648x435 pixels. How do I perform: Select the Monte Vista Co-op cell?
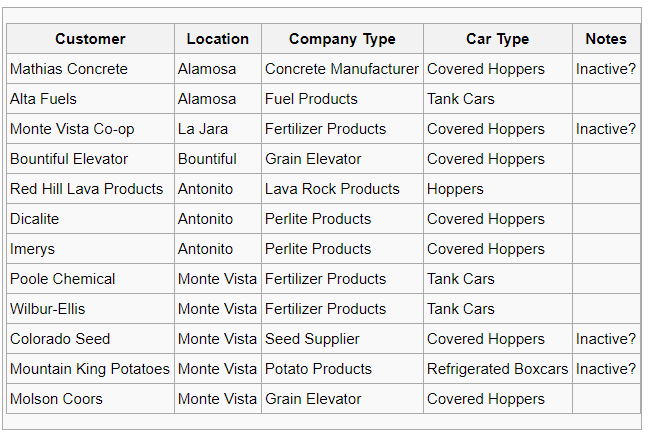[x=91, y=129]
